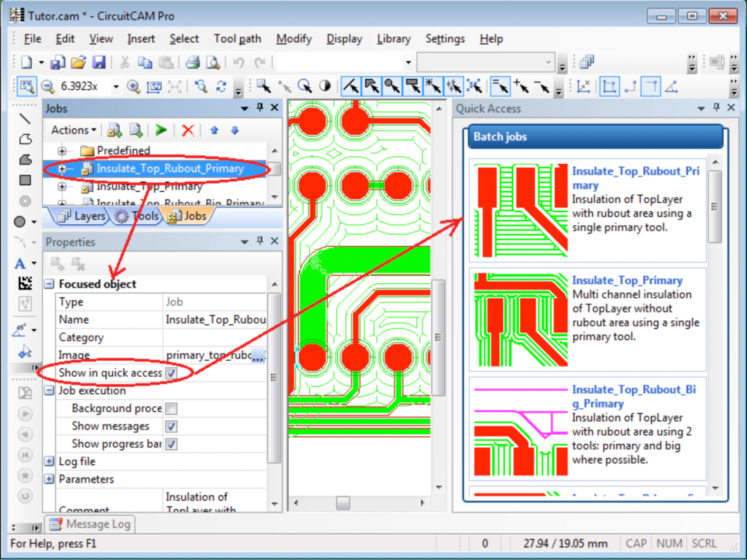Expand the Parameters section
The width and height of the screenshot is (747, 560).
point(49,479)
